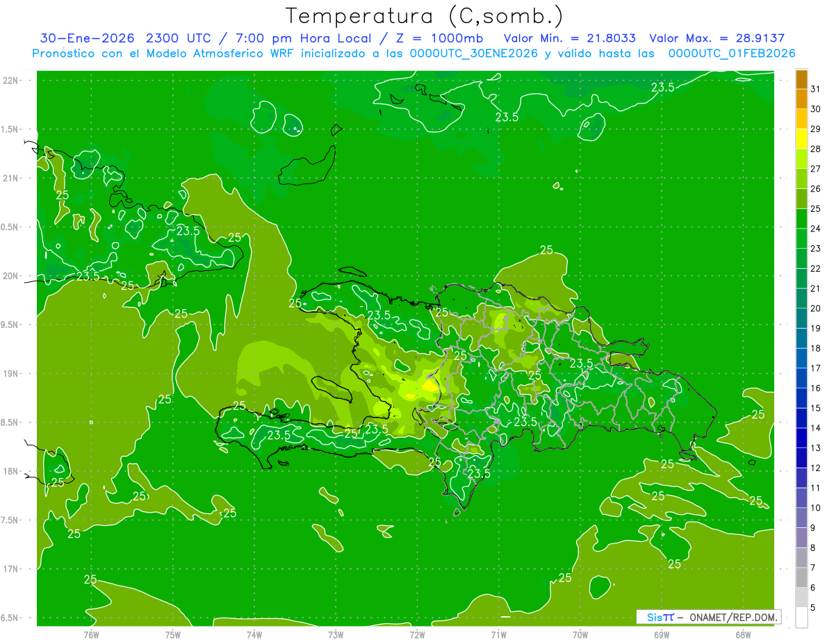This screenshot has width=834, height=644.
Task: Click the '29' value on the color legend
Action: coord(816,129)
